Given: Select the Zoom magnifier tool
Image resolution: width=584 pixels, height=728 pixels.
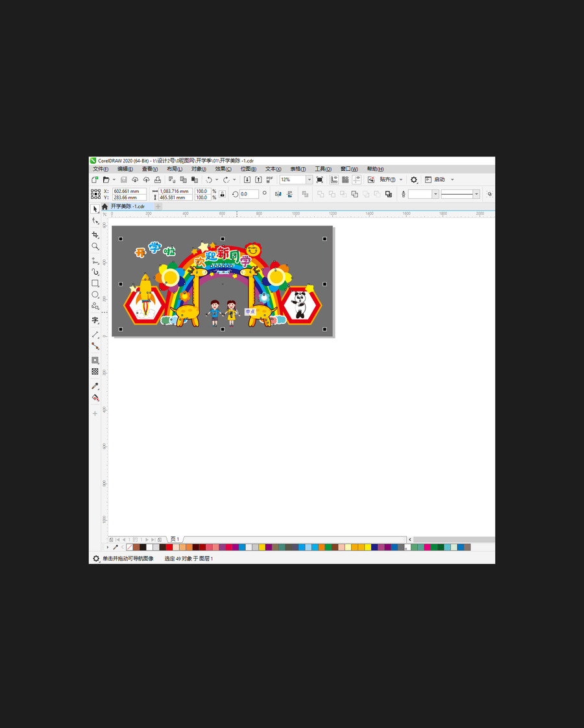Looking at the screenshot, I should tap(95, 247).
